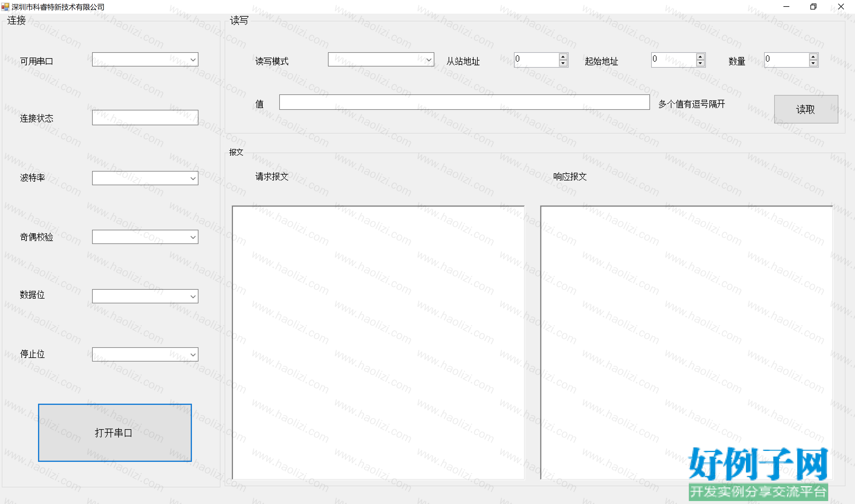Image resolution: width=855 pixels, height=504 pixels.
Task: Click the 读写 group box title
Action: point(239,21)
